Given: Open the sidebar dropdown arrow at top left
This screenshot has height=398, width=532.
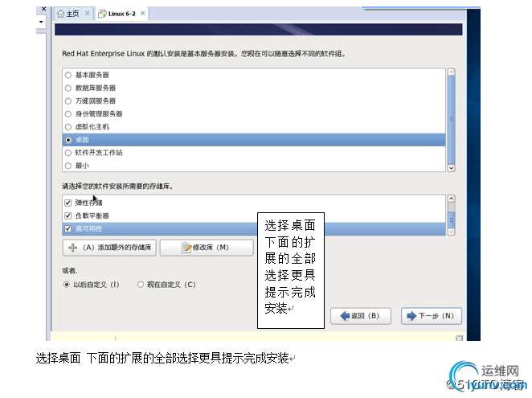Looking at the screenshot, I should point(41,22).
